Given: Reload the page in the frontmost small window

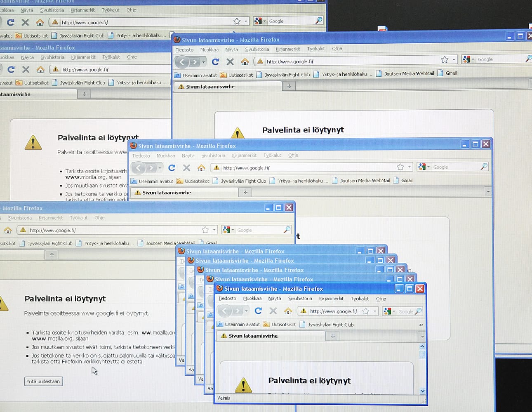Looking at the screenshot, I should tap(258, 311).
